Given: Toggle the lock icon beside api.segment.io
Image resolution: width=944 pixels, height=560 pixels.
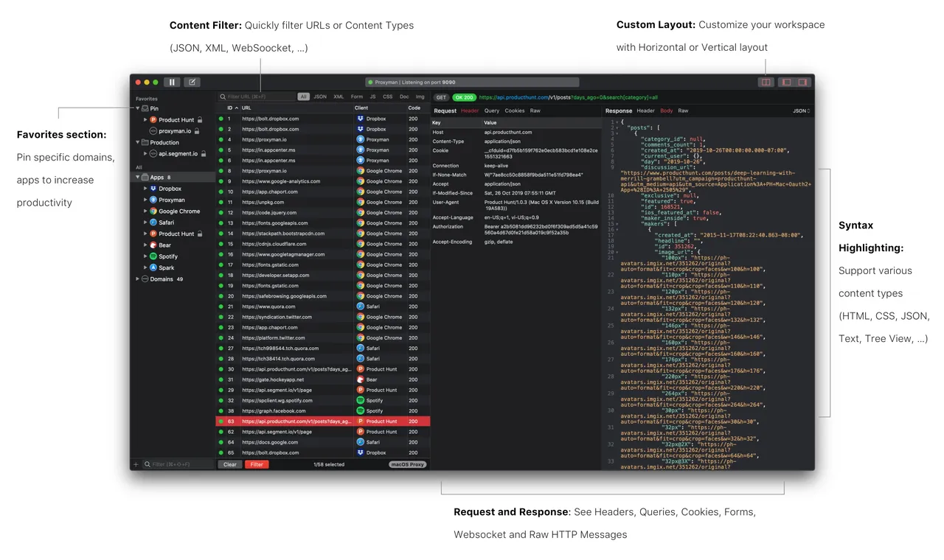Looking at the screenshot, I should point(203,153).
